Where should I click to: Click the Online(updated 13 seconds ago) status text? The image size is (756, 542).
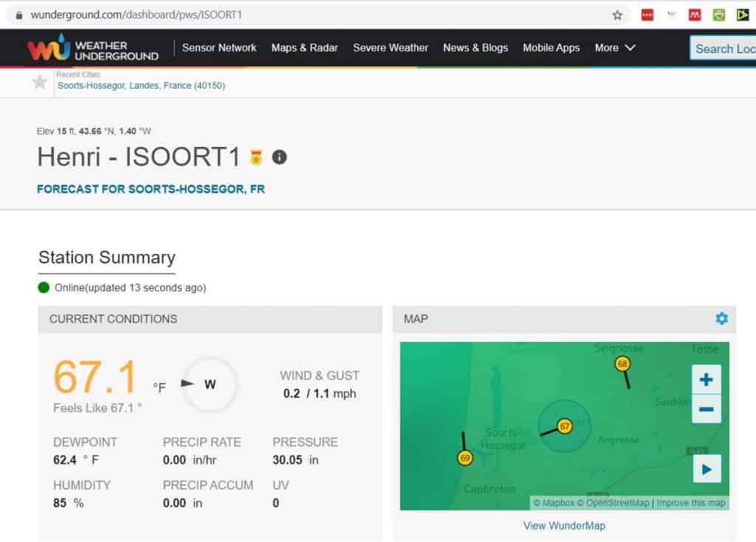tap(130, 288)
